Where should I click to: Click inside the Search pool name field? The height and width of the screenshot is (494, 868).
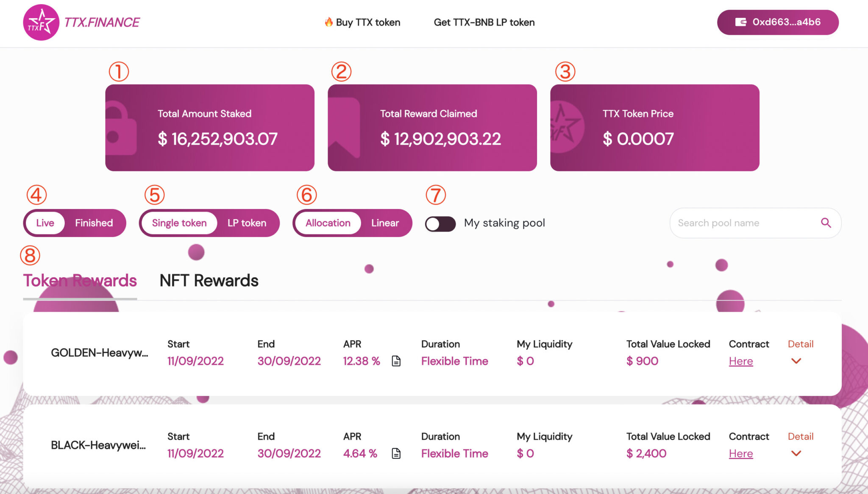(x=742, y=223)
